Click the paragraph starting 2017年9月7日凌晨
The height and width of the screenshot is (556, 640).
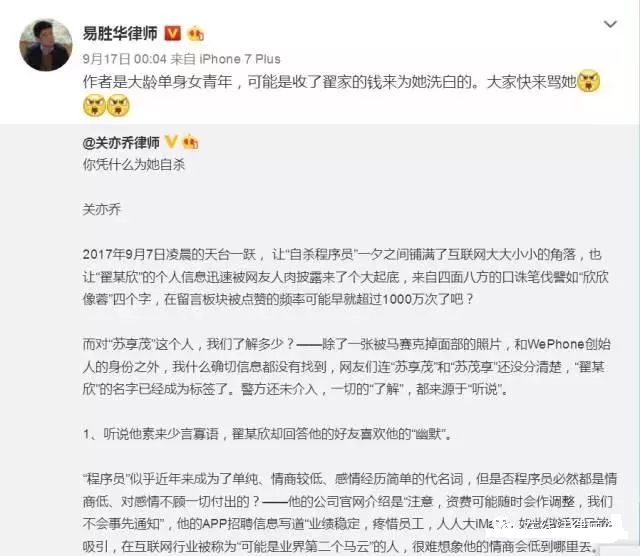pos(346,277)
